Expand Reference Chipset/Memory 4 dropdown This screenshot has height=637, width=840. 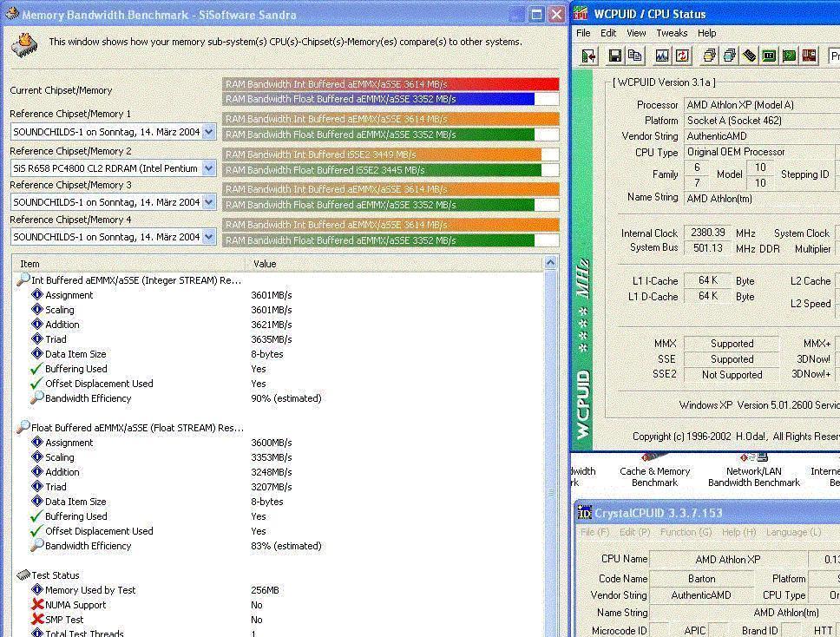coord(208,237)
